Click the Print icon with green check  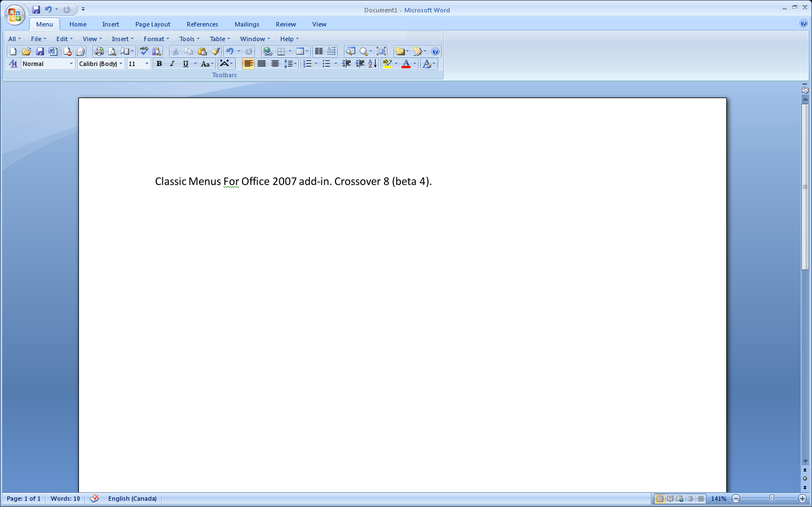click(99, 51)
